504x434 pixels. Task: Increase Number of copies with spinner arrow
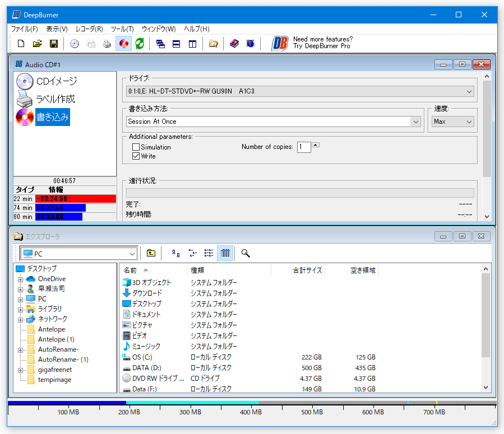pyautogui.click(x=316, y=145)
